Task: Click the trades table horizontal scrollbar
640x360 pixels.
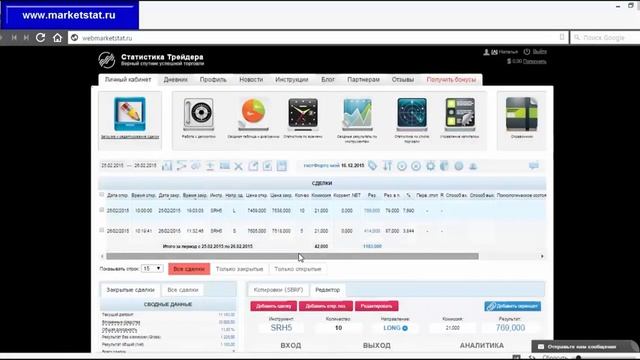Action: 292,256
